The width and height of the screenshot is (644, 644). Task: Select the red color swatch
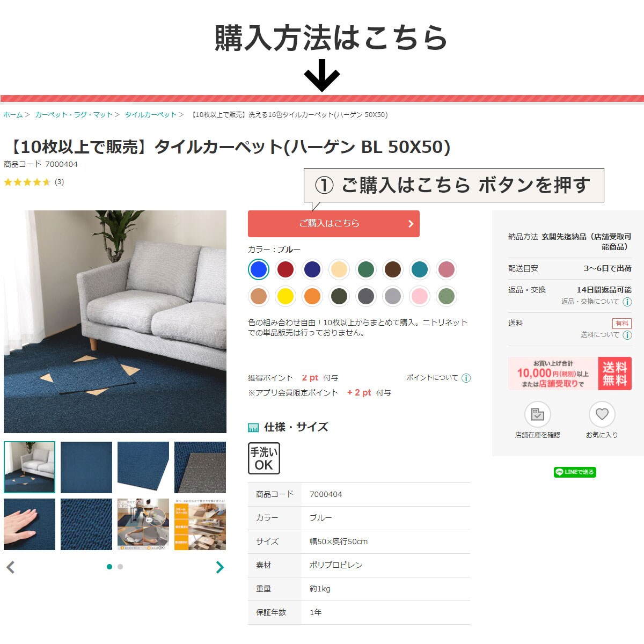286,269
